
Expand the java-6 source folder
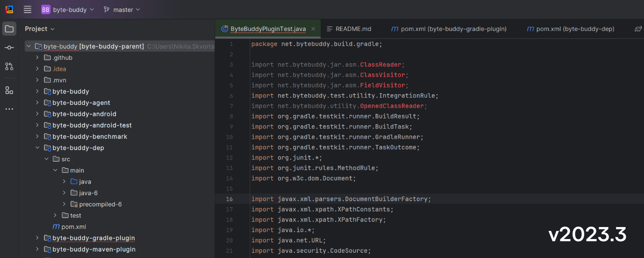64,193
